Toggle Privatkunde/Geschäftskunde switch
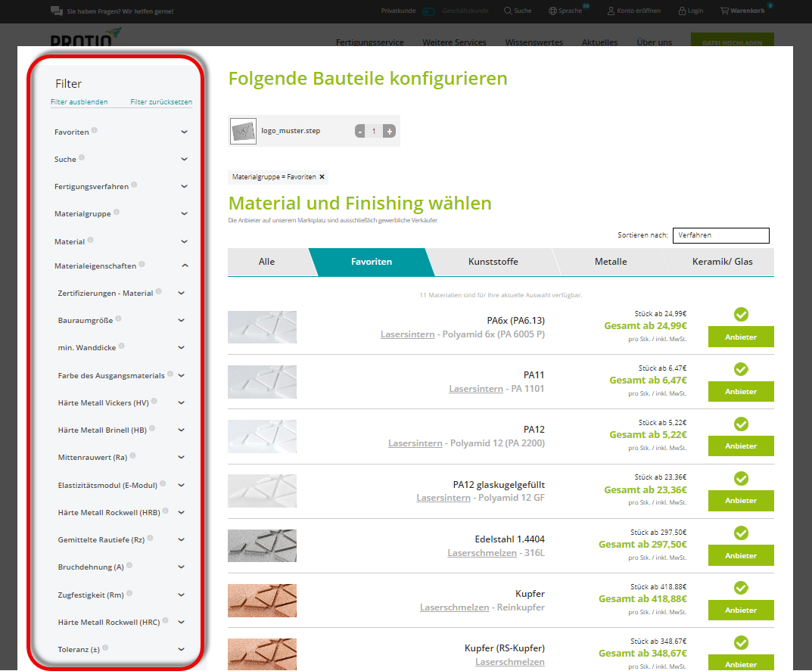Viewport: 812px width, 671px height. (429, 11)
